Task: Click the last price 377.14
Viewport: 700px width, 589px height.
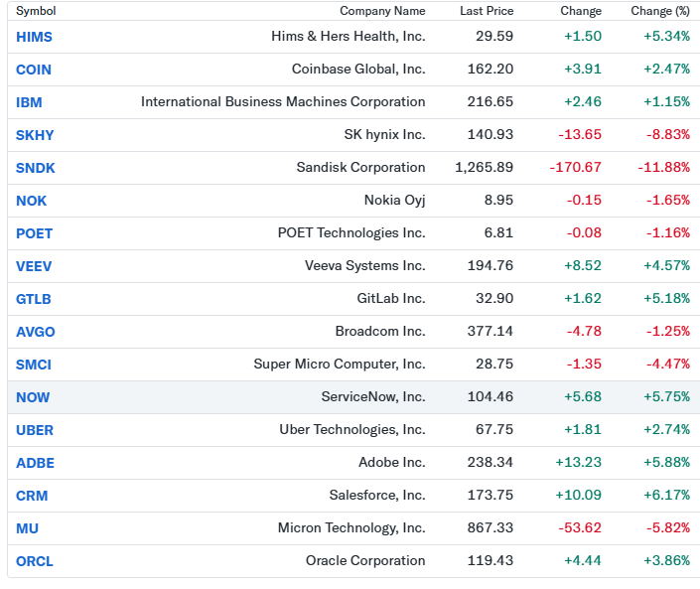Action: click(490, 331)
